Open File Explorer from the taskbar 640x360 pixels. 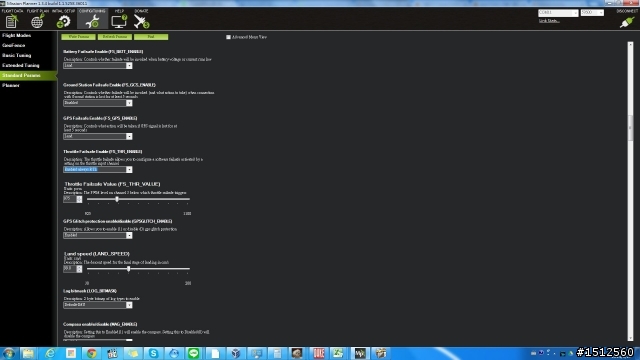coord(28,353)
